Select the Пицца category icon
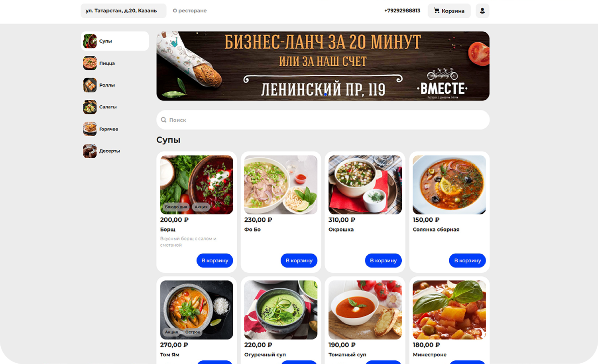 click(x=90, y=63)
